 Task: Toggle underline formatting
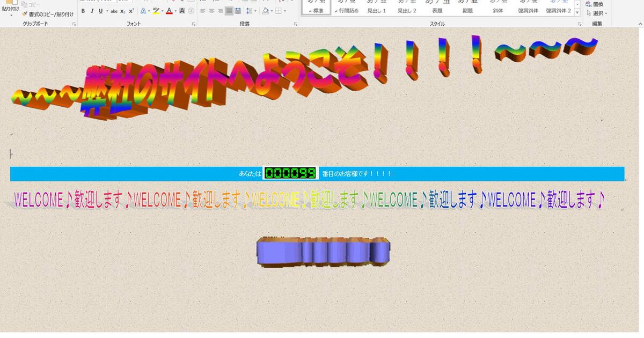100,11
